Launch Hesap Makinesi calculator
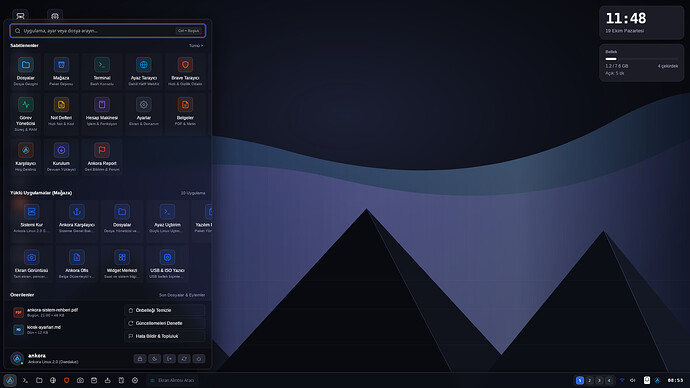690x388 pixels. click(102, 114)
